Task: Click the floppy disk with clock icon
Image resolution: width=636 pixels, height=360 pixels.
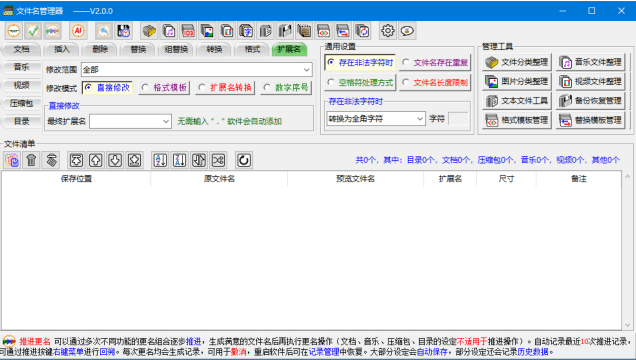Action: pyautogui.click(x=123, y=31)
